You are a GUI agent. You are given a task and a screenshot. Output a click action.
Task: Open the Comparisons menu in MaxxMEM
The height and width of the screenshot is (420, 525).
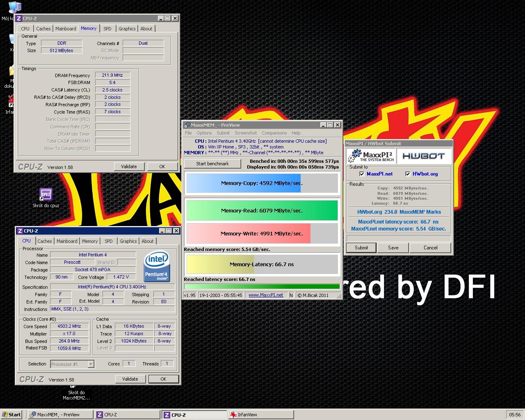tap(274, 133)
